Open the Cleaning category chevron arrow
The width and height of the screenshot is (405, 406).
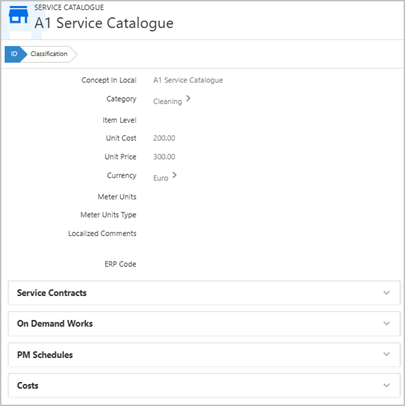(x=188, y=99)
